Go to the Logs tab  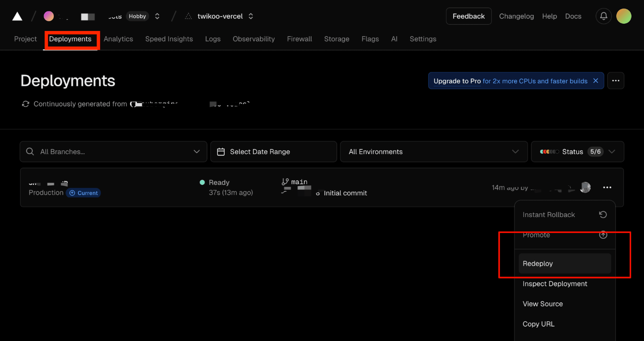pos(213,39)
